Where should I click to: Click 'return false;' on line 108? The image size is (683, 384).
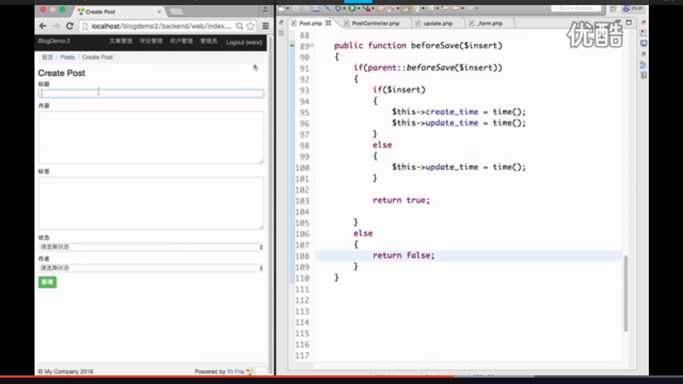403,256
